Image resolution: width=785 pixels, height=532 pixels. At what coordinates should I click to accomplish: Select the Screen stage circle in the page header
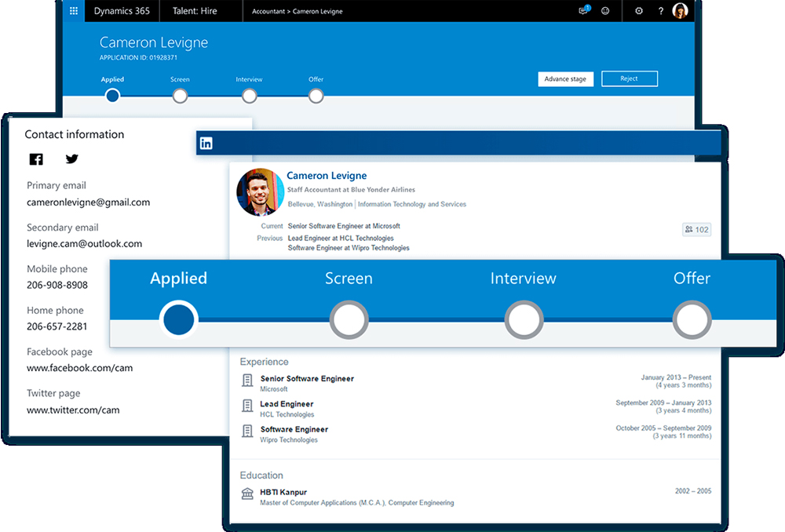coord(180,96)
